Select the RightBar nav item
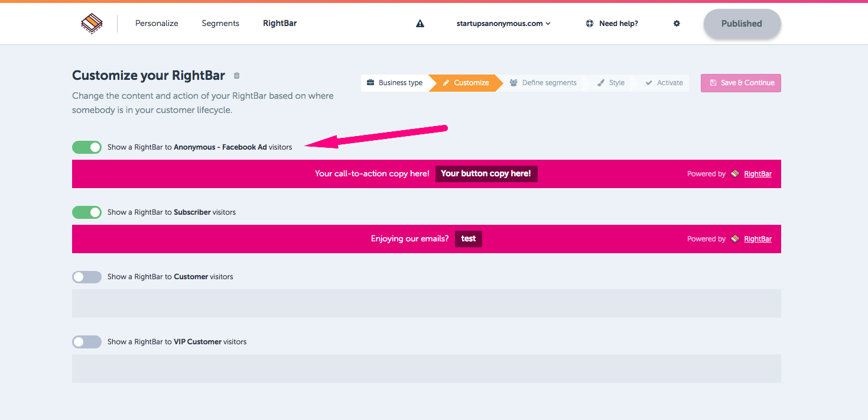 (280, 24)
